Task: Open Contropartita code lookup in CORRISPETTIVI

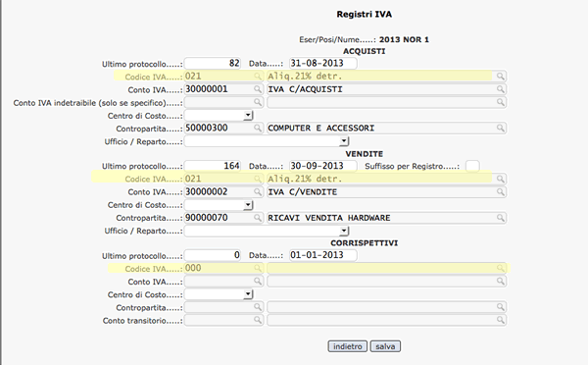Action: pyautogui.click(x=258, y=307)
